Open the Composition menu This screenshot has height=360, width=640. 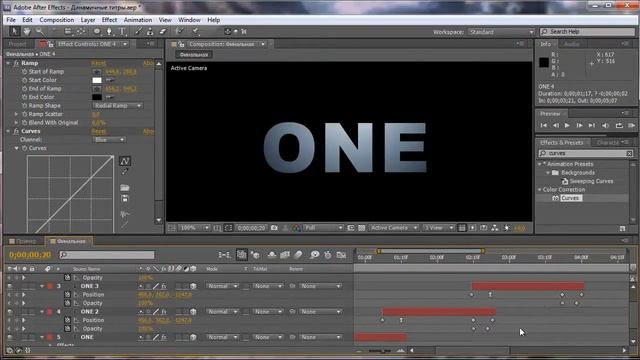pyautogui.click(x=57, y=20)
